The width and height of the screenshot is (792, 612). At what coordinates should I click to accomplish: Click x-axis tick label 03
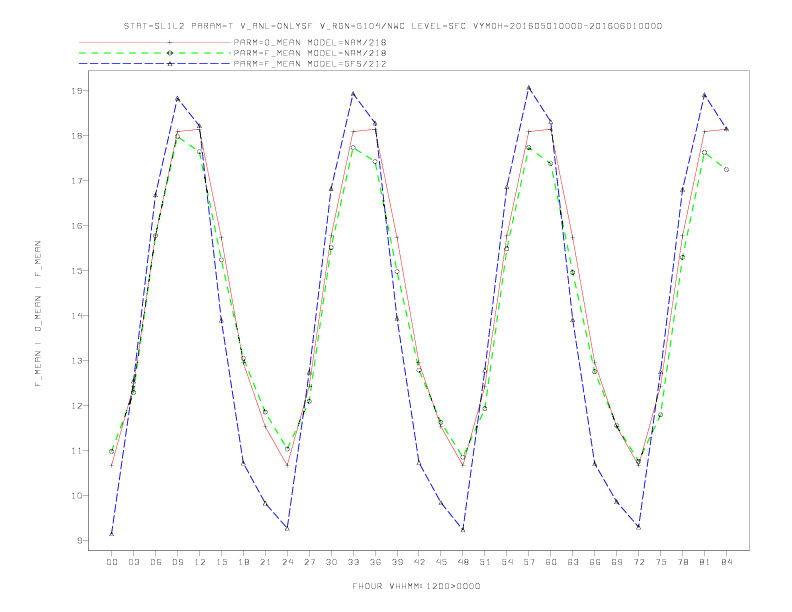133,562
